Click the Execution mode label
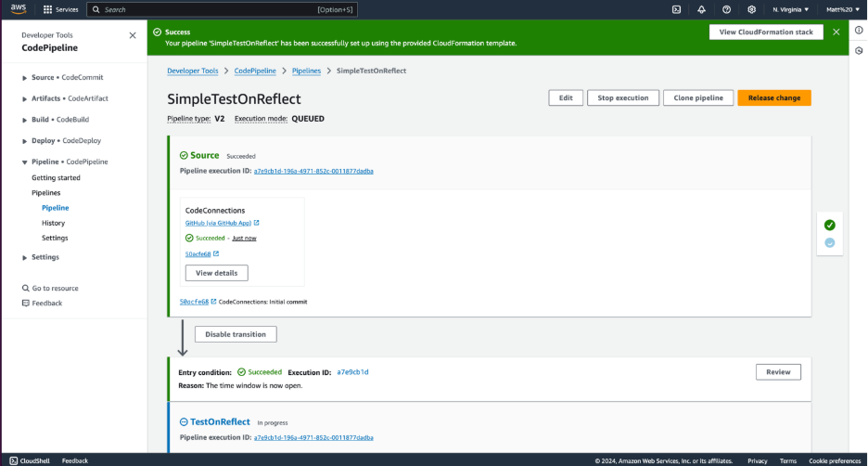 tap(261, 119)
